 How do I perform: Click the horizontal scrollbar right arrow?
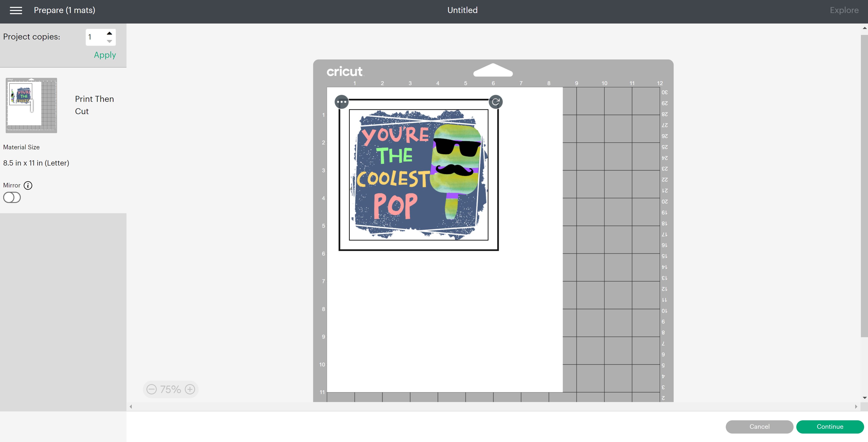click(x=856, y=407)
